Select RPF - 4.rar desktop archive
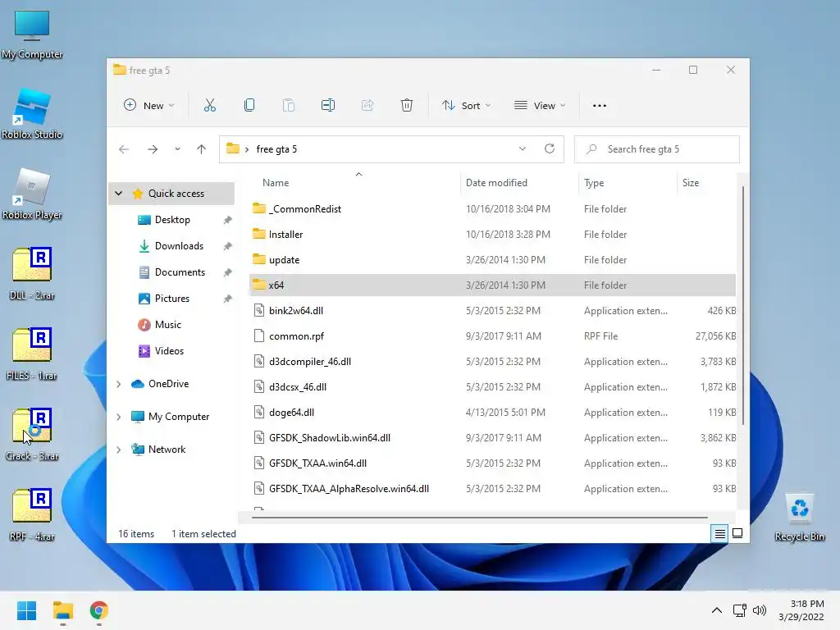This screenshot has width=840, height=630. click(x=32, y=515)
